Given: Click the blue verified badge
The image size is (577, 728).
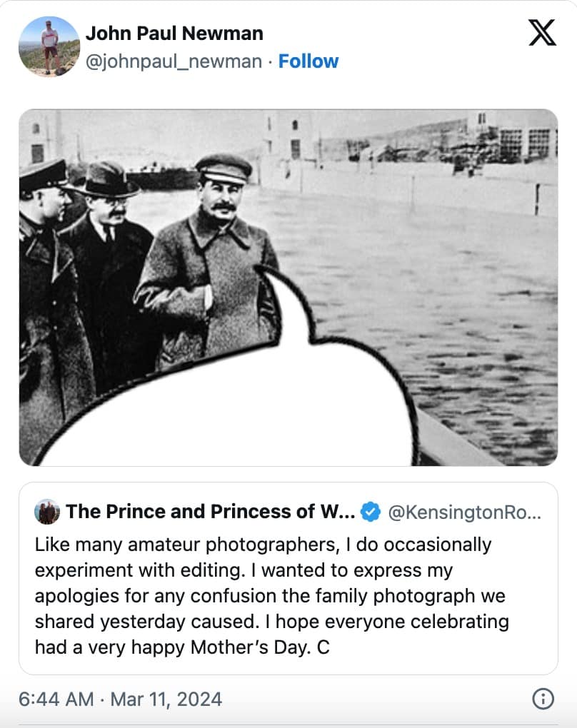Looking at the screenshot, I should (x=371, y=512).
